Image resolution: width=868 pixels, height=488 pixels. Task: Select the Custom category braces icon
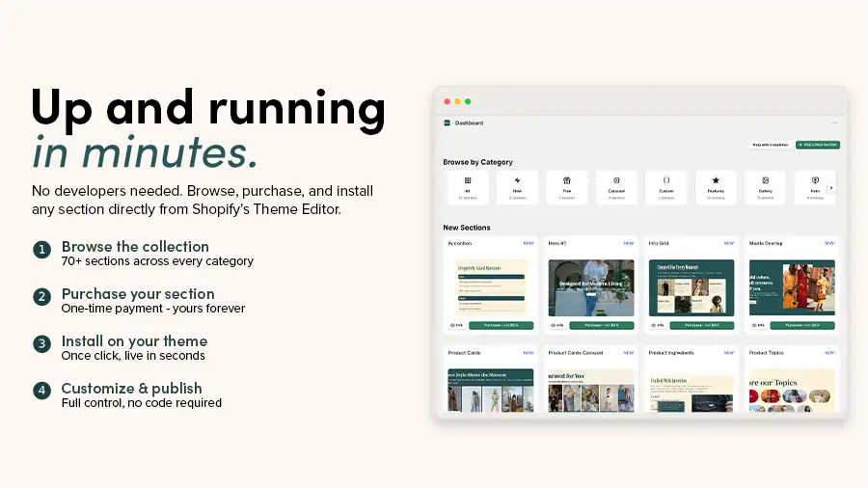pyautogui.click(x=665, y=180)
